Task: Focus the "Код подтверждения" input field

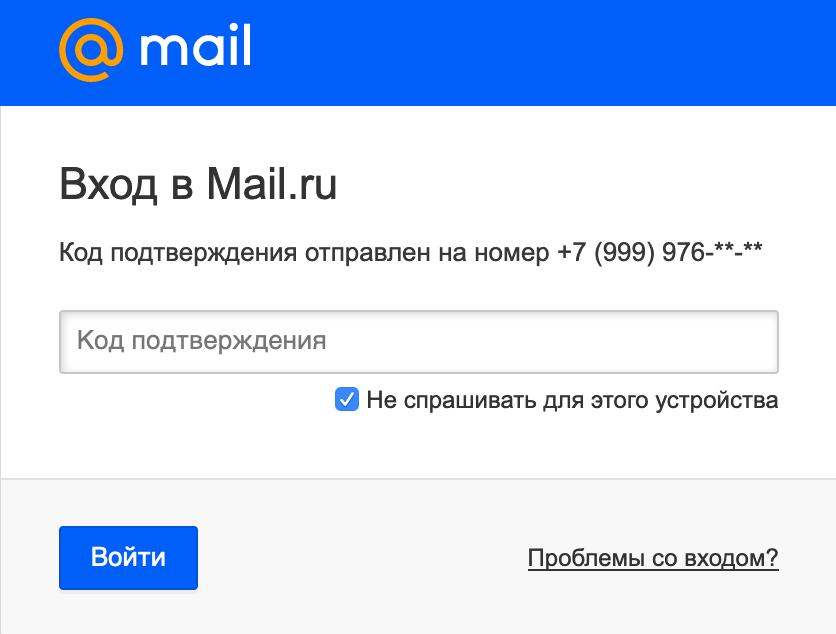Action: [x=419, y=342]
